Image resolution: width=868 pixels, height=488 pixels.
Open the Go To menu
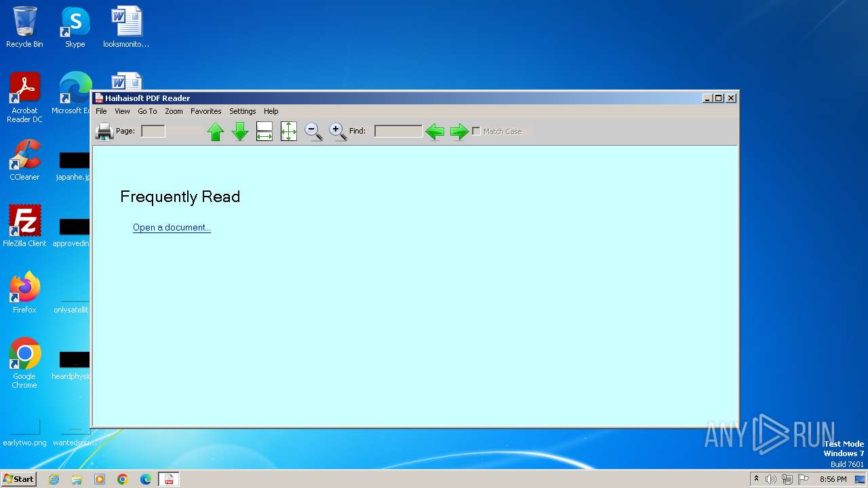pos(147,111)
